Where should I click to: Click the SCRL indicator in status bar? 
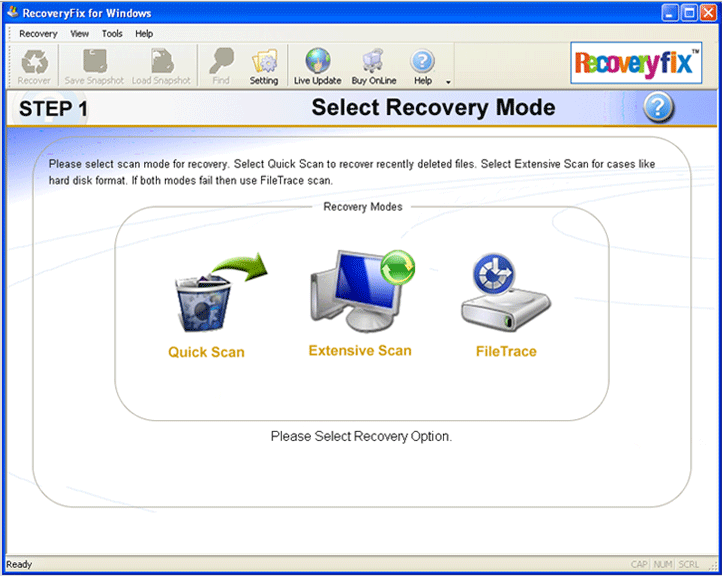pyautogui.click(x=689, y=564)
